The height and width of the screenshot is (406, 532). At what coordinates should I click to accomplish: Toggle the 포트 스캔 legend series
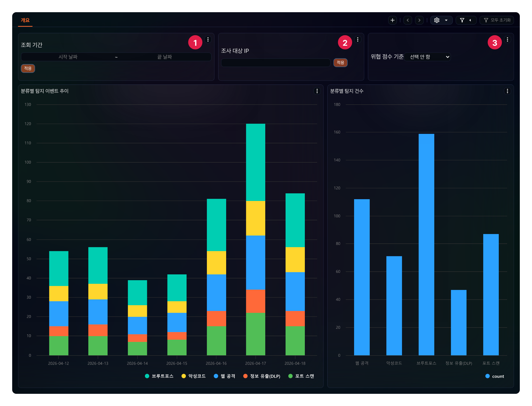301,376
